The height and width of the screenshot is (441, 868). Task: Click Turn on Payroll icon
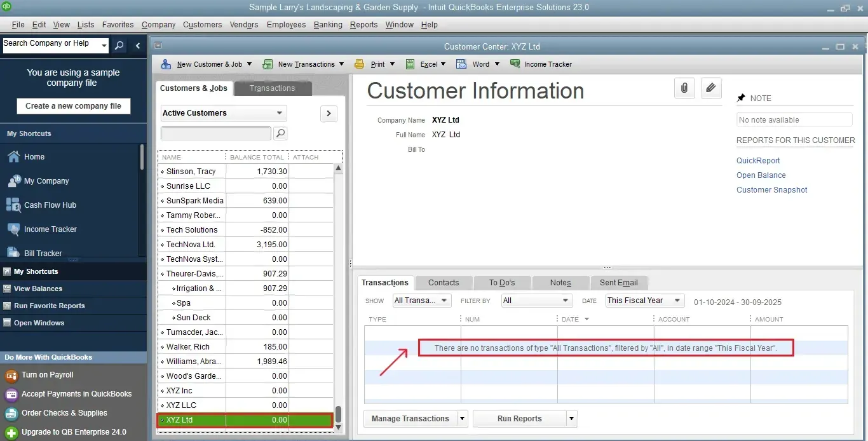pos(11,376)
